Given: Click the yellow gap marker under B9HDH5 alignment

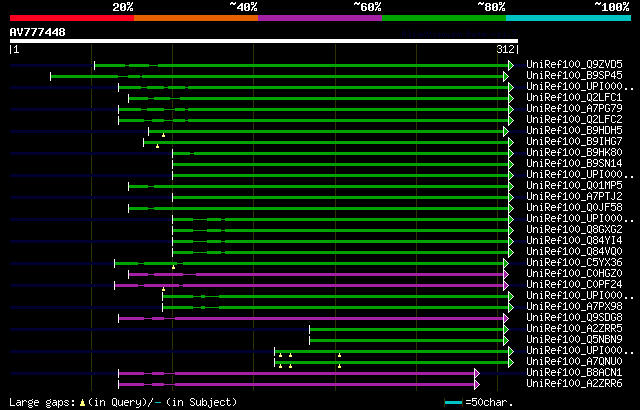Looking at the screenshot, I should pos(163,135).
